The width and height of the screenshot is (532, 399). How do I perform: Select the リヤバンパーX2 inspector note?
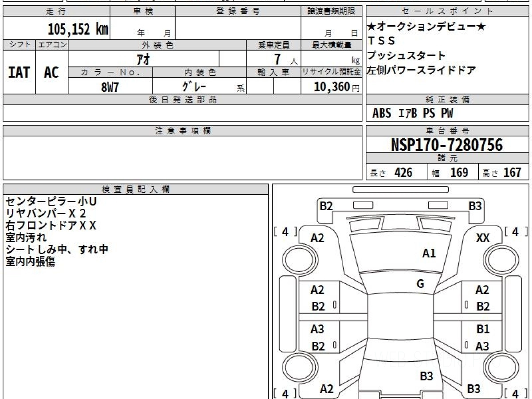46,213
